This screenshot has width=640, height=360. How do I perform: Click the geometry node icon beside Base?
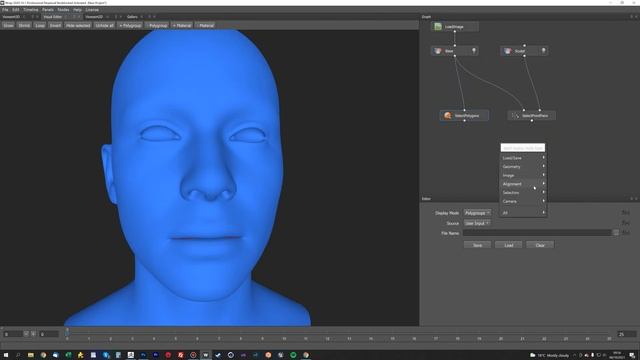coord(507,51)
